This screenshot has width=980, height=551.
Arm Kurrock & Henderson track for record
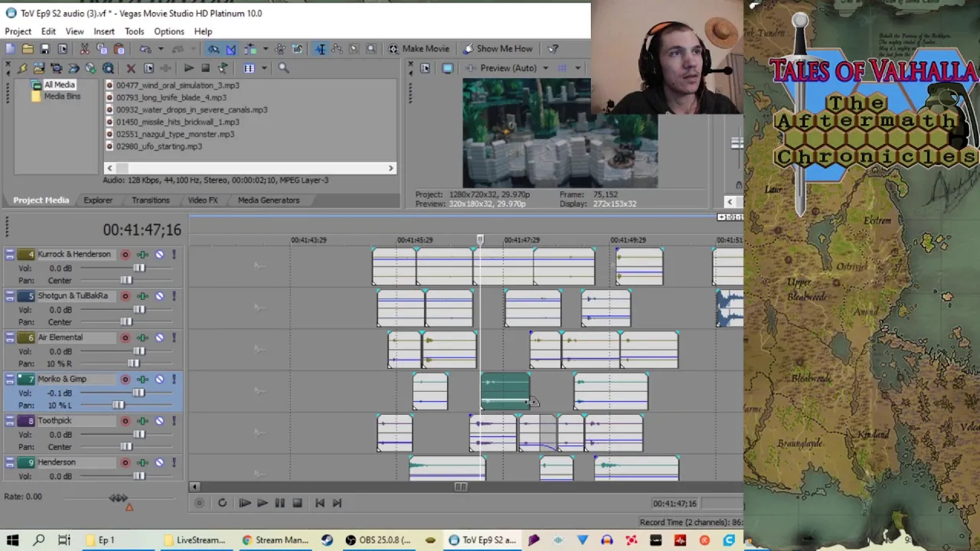coord(125,254)
